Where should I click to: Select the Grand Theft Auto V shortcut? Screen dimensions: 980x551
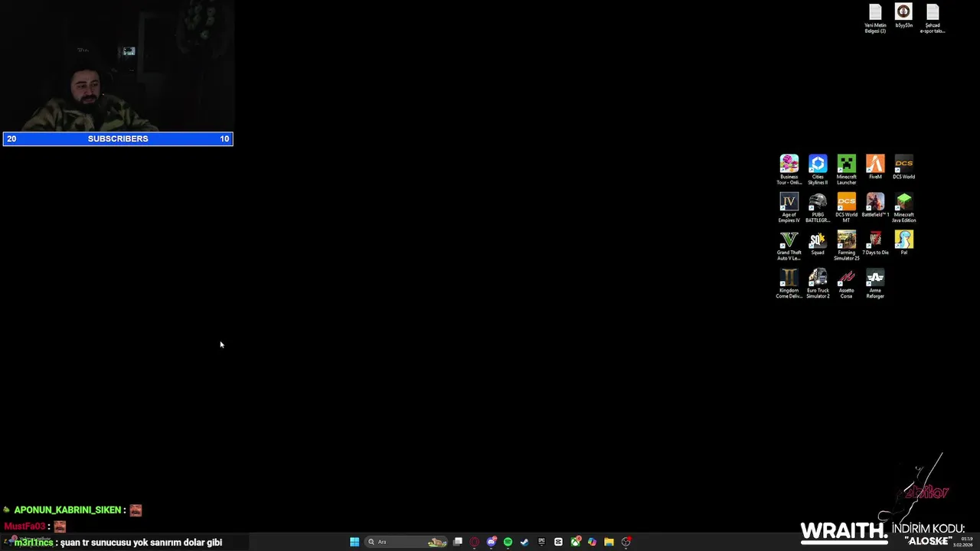(x=789, y=246)
